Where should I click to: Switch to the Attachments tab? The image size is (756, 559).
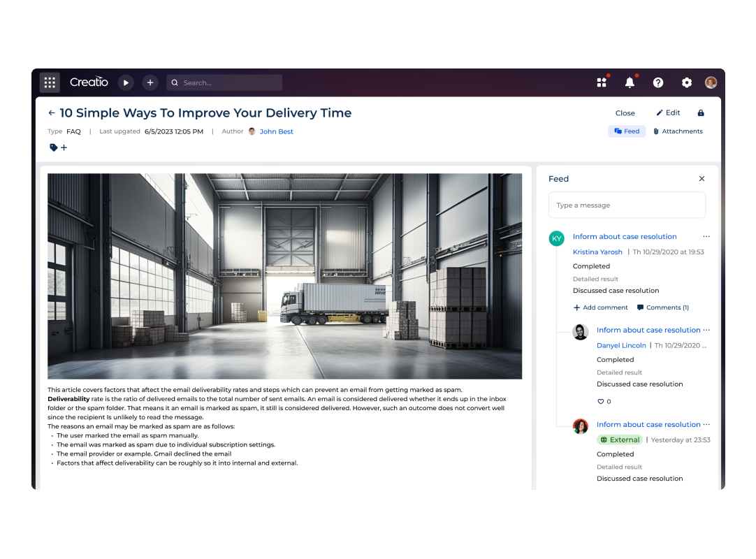click(678, 131)
